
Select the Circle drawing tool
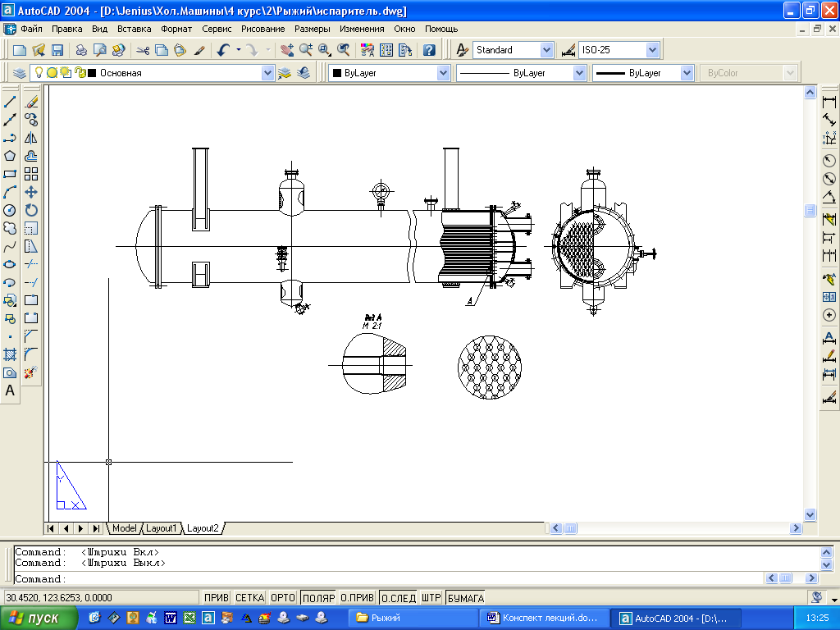[10, 210]
